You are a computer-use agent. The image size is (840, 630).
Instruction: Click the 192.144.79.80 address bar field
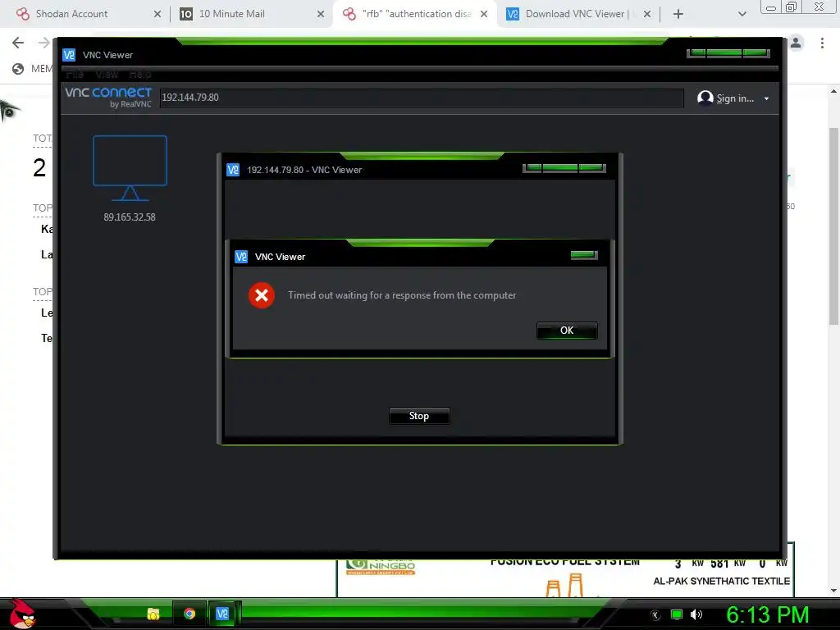(x=422, y=98)
